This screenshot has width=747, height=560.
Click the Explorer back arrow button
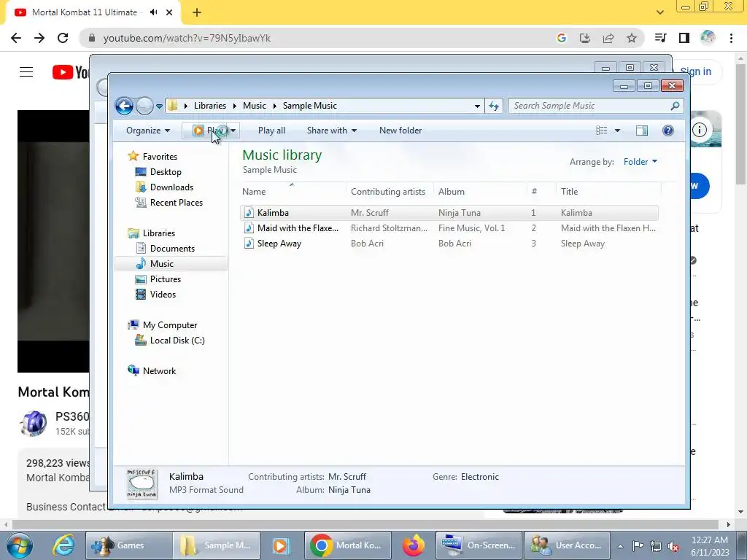click(x=124, y=106)
